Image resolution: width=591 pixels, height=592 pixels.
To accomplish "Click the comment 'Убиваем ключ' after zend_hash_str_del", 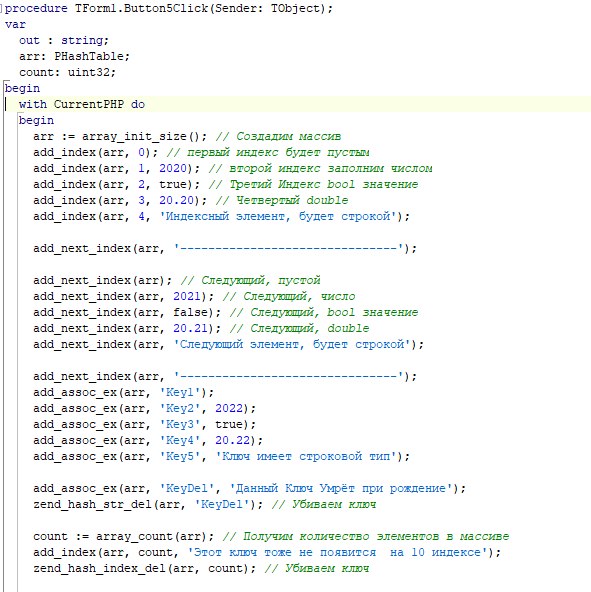I will tap(323, 504).
